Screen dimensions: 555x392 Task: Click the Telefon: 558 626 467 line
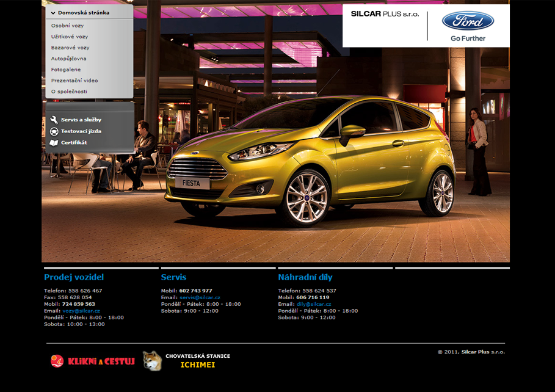pos(73,291)
